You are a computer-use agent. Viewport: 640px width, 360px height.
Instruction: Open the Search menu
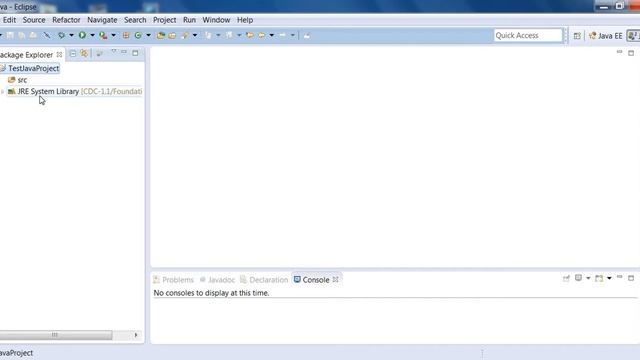pos(135,20)
